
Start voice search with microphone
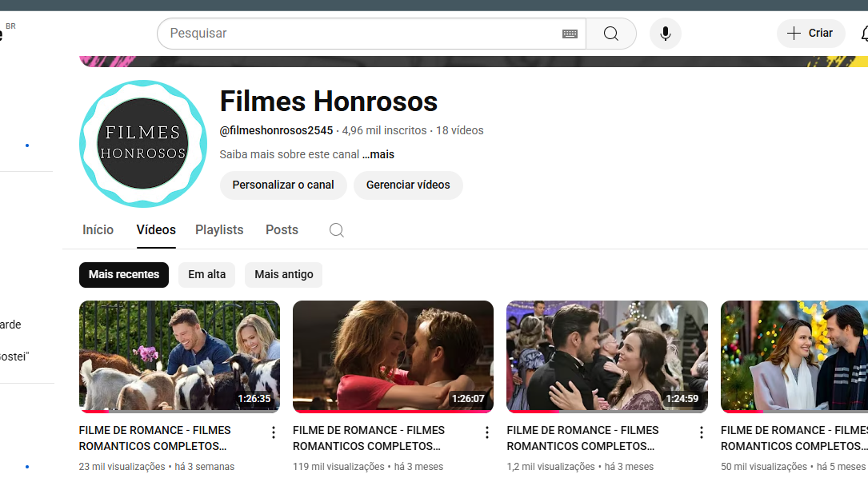pos(666,34)
